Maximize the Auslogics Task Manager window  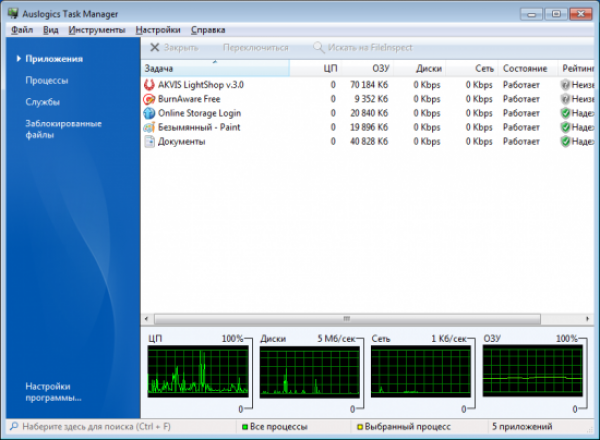click(x=556, y=14)
